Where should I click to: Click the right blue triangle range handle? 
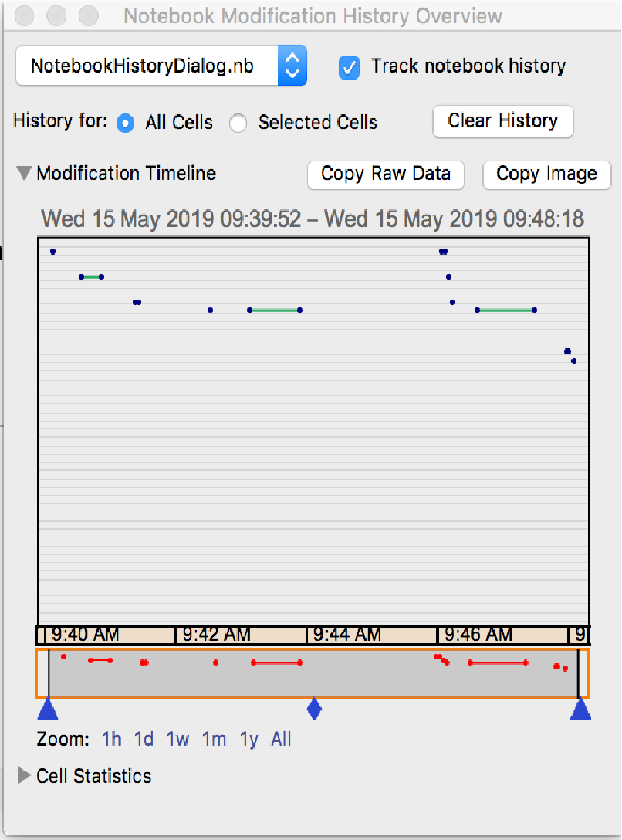(x=580, y=710)
